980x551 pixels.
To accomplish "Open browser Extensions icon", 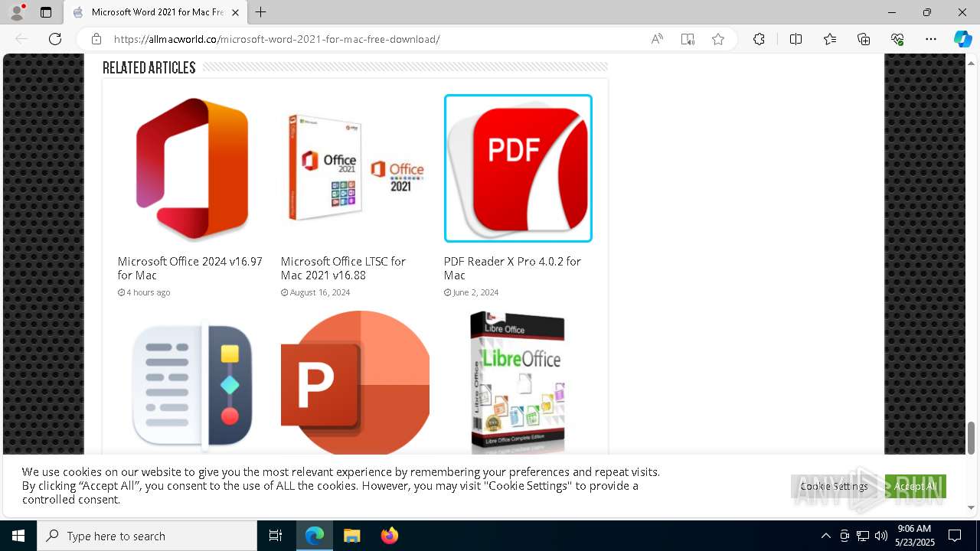I will coord(759,39).
